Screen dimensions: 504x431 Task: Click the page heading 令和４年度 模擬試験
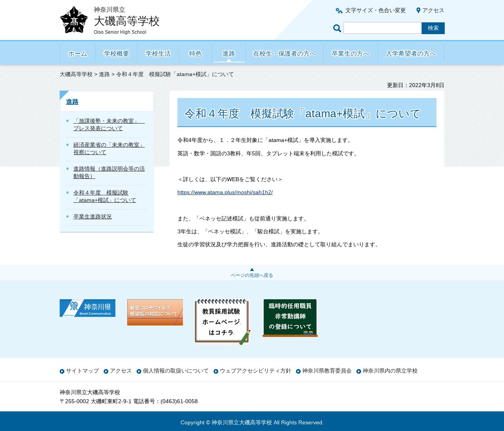pos(302,113)
